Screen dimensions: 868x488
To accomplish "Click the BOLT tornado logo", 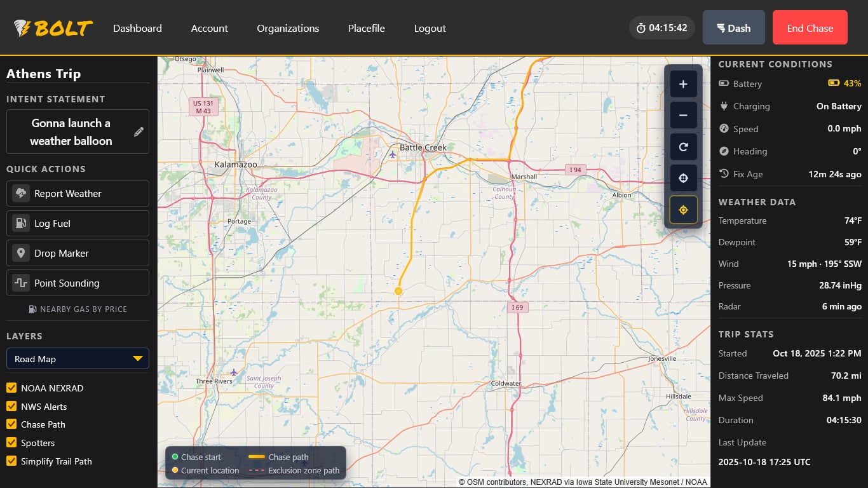I will 53,28.
